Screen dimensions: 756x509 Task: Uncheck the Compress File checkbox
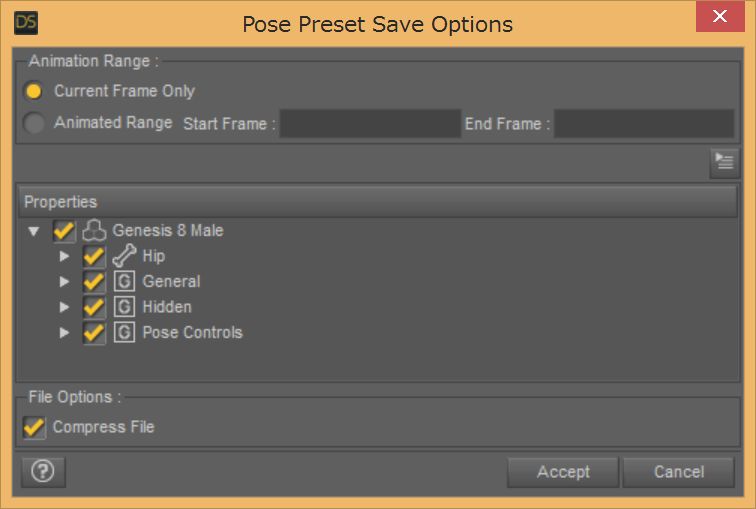[x=34, y=427]
